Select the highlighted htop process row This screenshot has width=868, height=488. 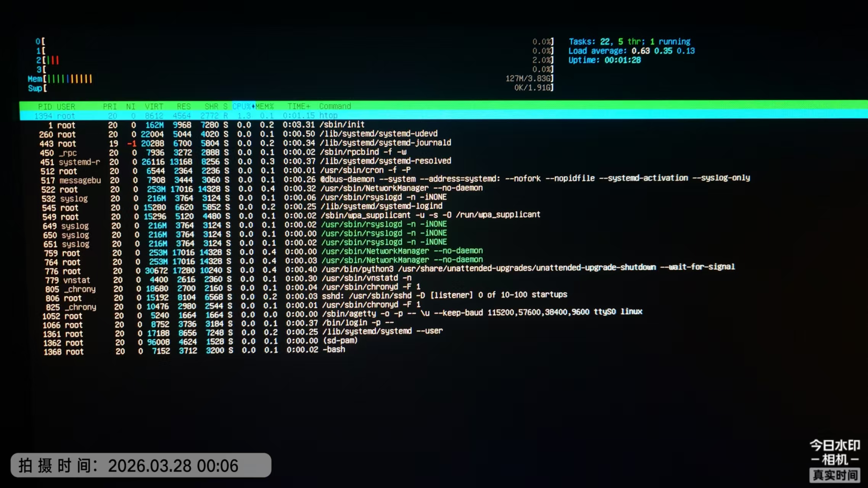pos(444,115)
